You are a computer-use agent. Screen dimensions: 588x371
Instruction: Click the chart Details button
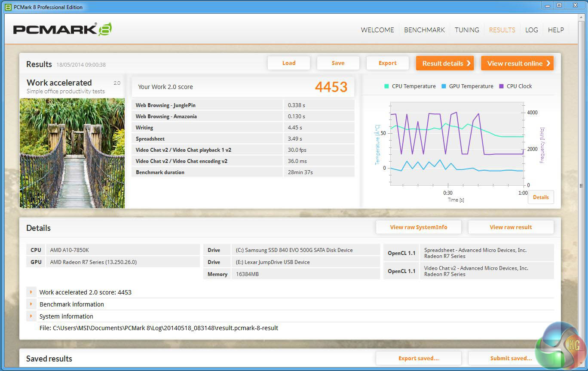coord(540,197)
